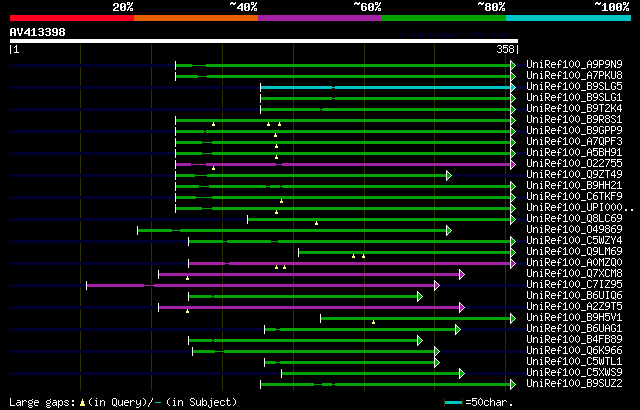Click the purple ~60% legend segment
This screenshot has height=410, width=640.
tap(320, 18)
